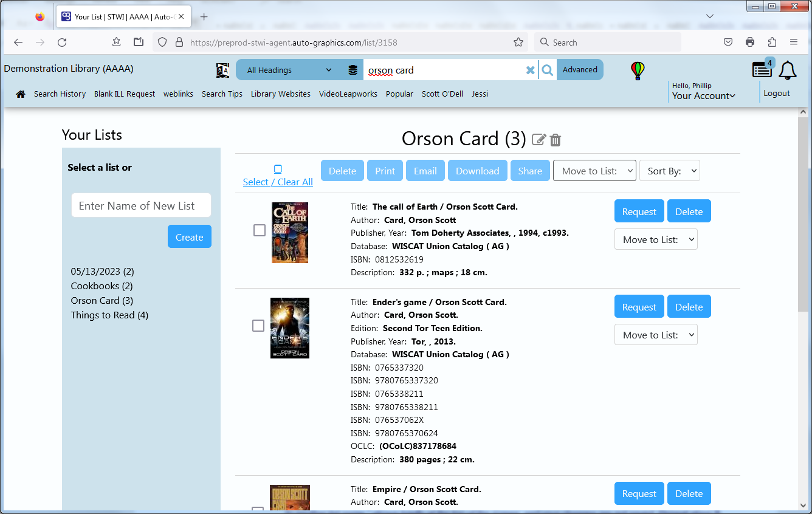
Task: Open weblinks menu item
Action: 178,94
